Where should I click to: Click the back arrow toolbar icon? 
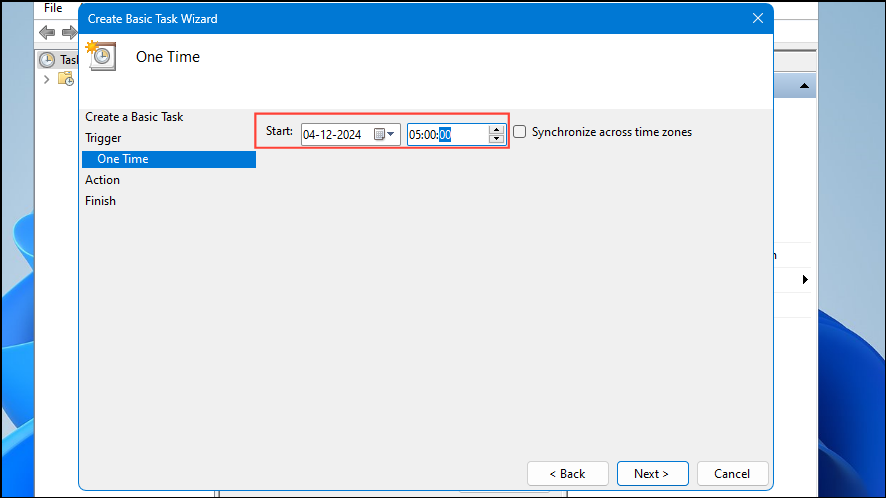[x=46, y=33]
